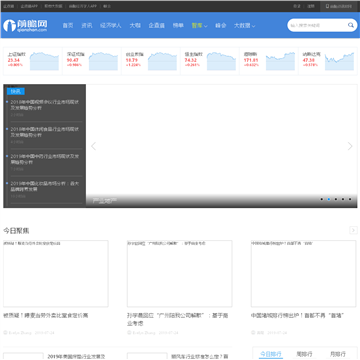
Task: Open the index card showing 171.81
Action: tap(269, 61)
